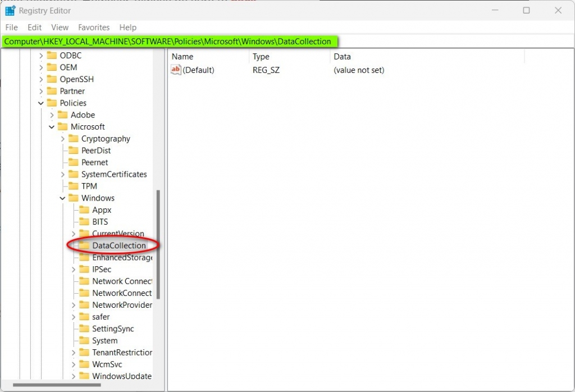The height and width of the screenshot is (392, 575).
Task: Open the Favorites menu
Action: [94, 27]
